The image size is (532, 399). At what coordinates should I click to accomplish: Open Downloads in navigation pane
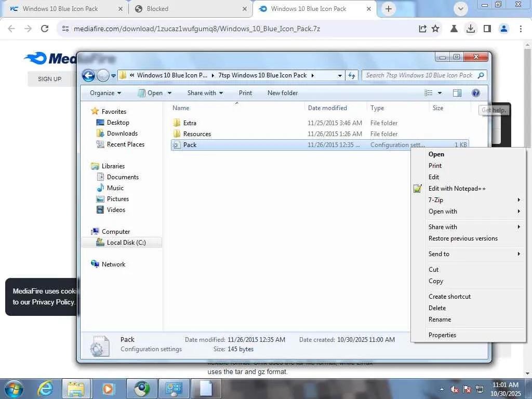122,134
